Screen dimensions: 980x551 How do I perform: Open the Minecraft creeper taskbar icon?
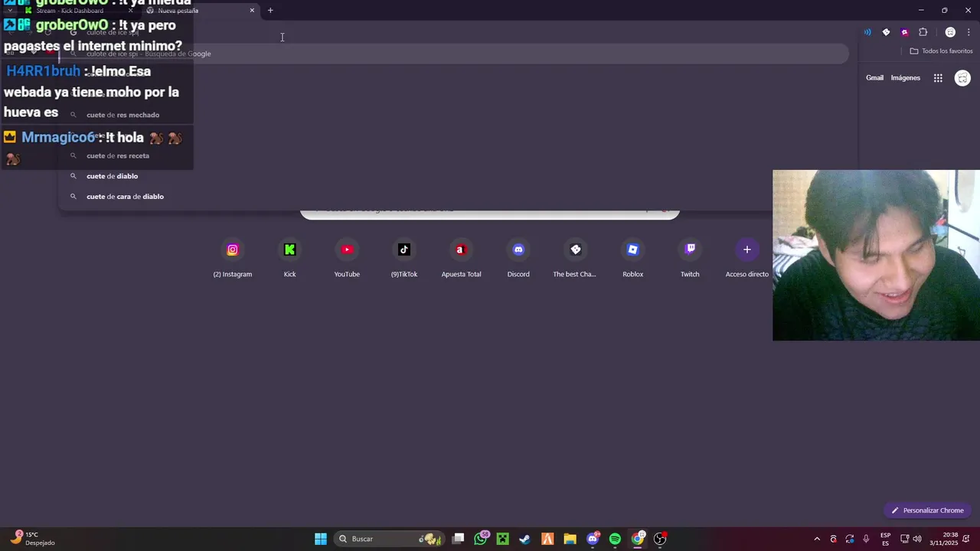coord(503,539)
